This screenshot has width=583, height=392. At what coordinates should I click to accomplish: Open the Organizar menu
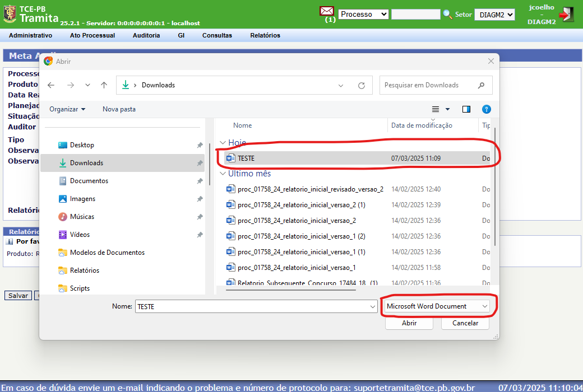(67, 109)
